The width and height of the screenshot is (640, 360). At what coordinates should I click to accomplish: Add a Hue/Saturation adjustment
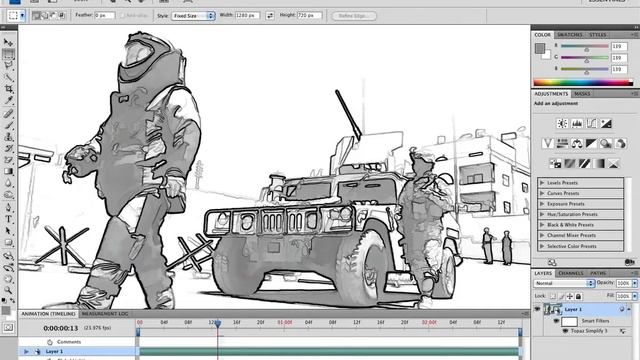point(562,143)
